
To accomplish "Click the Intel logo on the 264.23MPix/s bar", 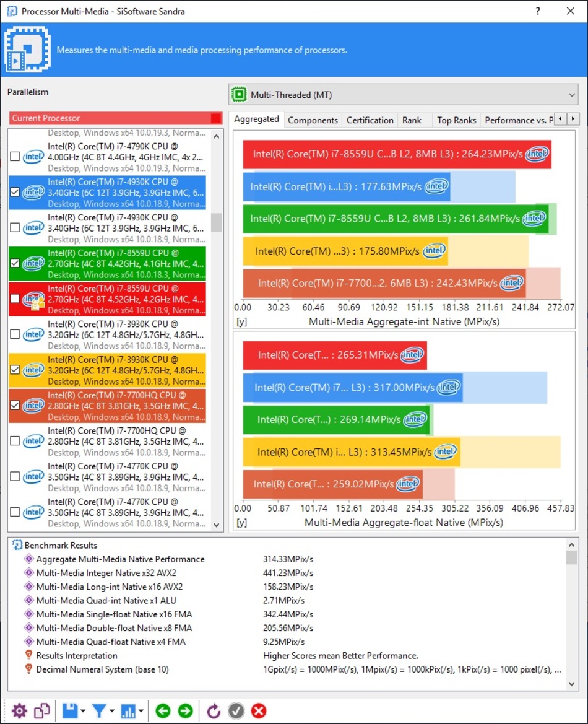I will 537,154.
